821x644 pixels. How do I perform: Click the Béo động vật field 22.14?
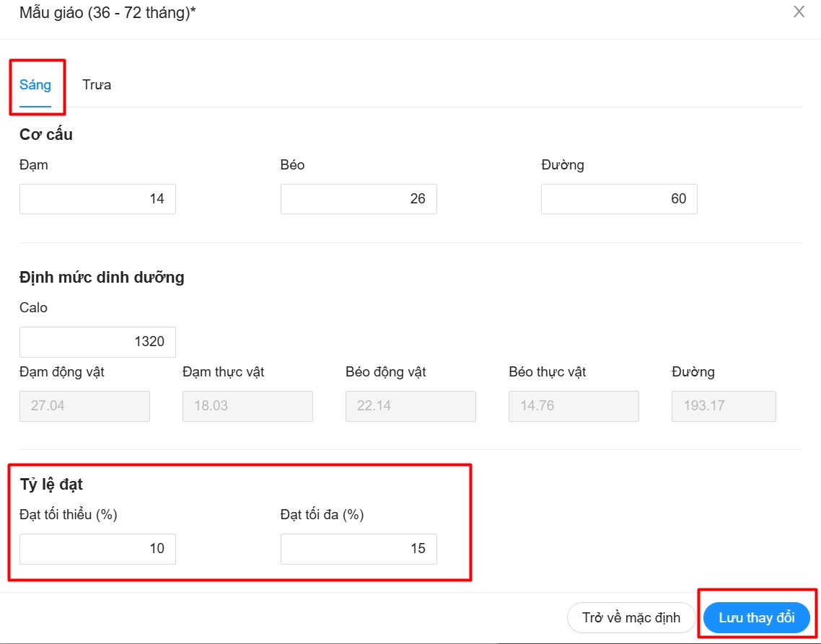410,406
